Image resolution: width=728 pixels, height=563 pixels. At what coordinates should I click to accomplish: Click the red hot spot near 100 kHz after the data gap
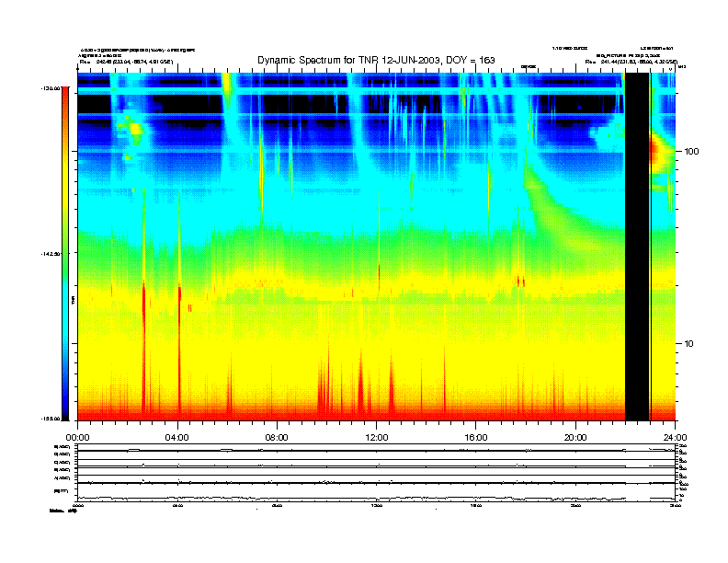pyautogui.click(x=654, y=151)
